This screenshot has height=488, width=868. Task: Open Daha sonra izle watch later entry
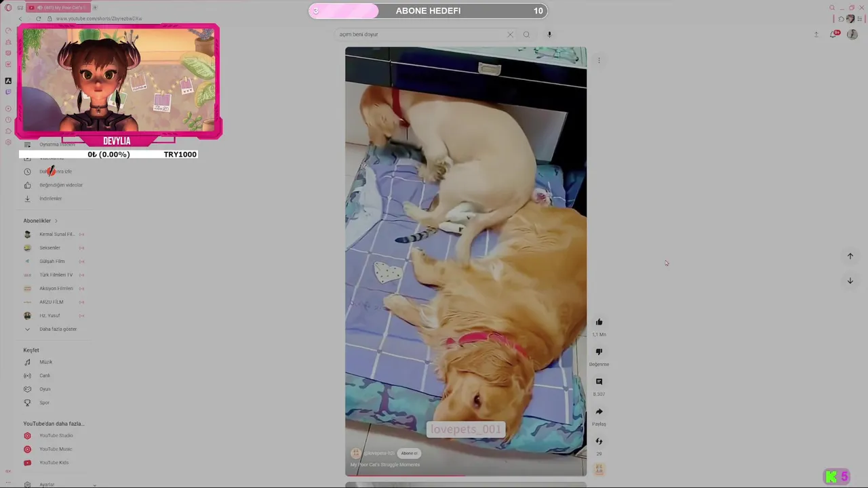point(49,171)
